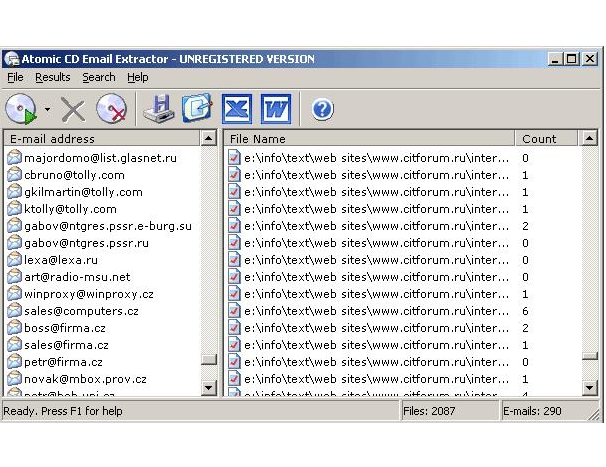Open the Results menu
606x467 pixels.
pyautogui.click(x=53, y=77)
